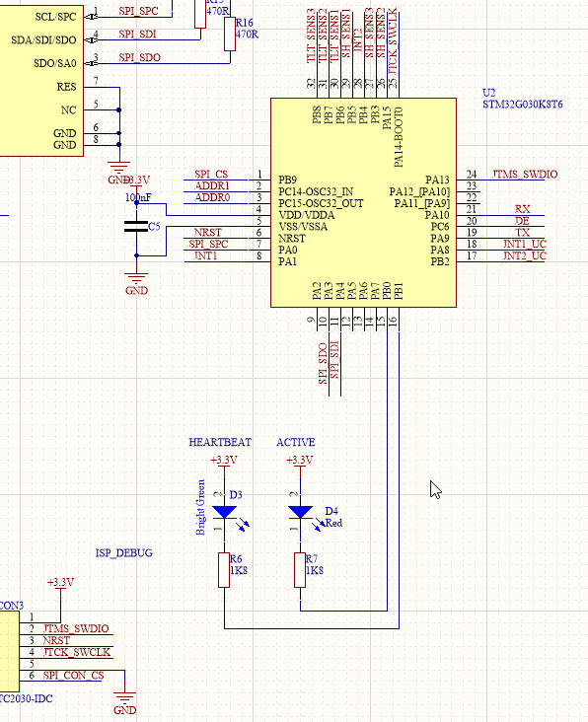This screenshot has width=588, height=722.
Task: Click the PC15-OSC32_OUT pin name
Action: 321,203
